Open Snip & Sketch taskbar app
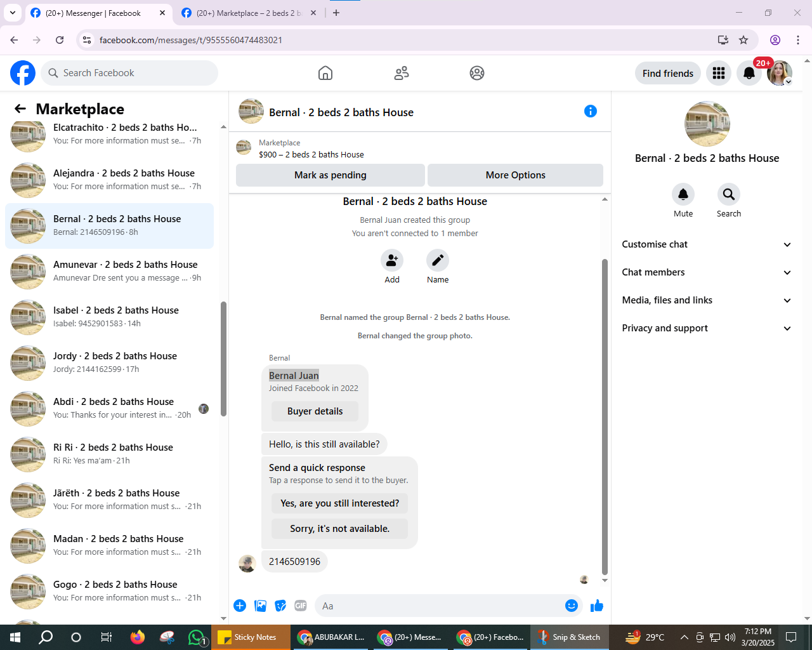The image size is (812, 650). tap(570, 637)
